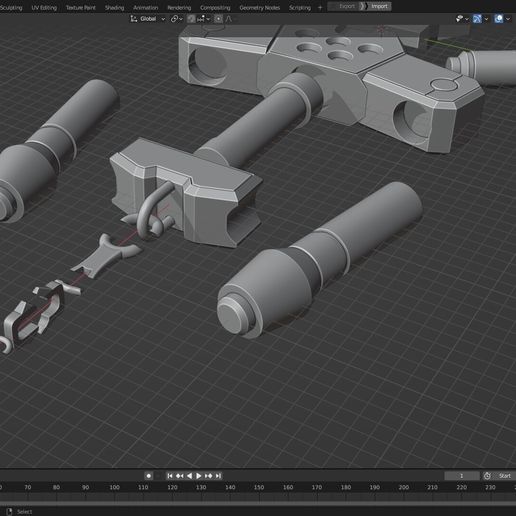Click the transform orientation axes icon
Image resolution: width=516 pixels, height=516 pixels.
[134, 19]
